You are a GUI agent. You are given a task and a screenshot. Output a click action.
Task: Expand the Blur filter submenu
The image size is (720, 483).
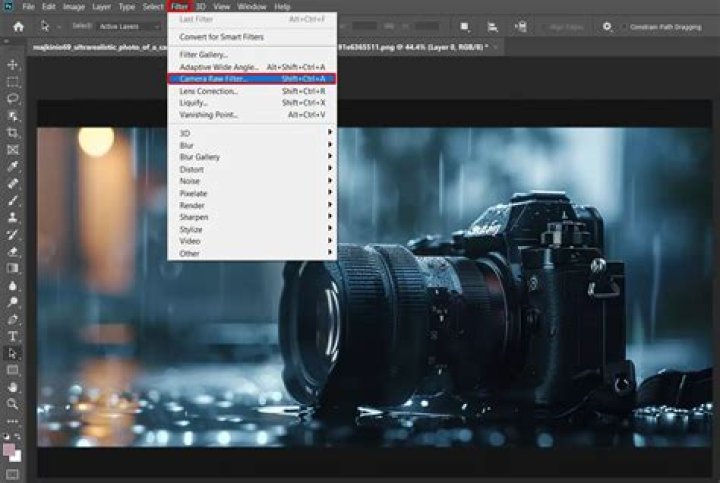coord(252,145)
